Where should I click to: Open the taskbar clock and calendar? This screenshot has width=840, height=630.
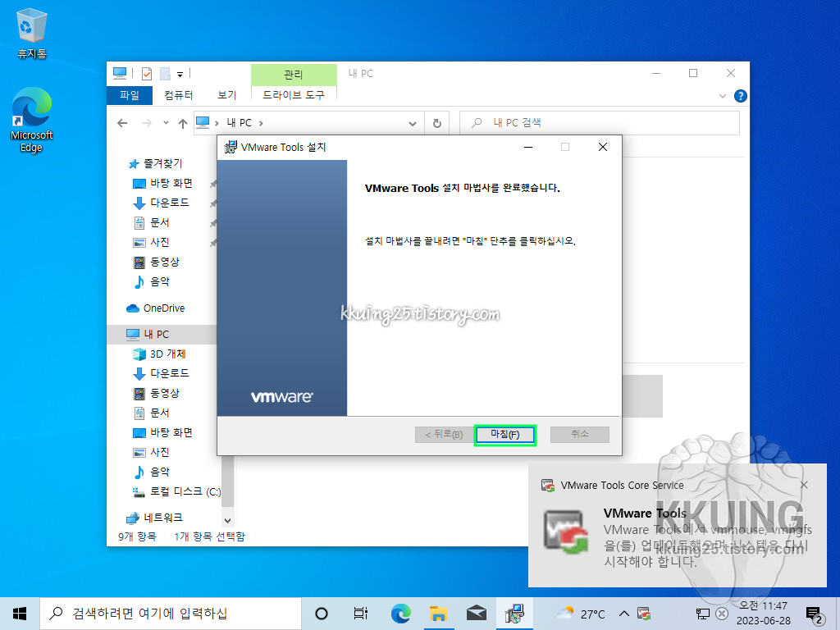tap(764, 614)
